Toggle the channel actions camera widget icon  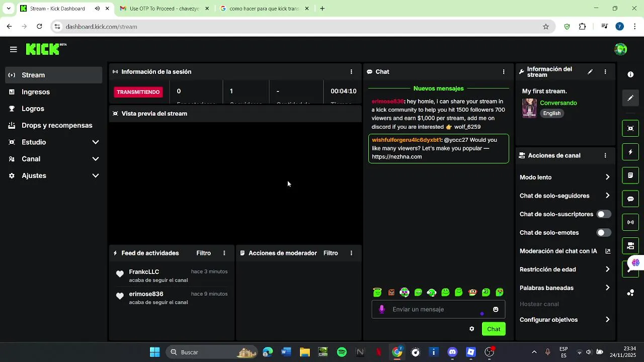click(630, 246)
